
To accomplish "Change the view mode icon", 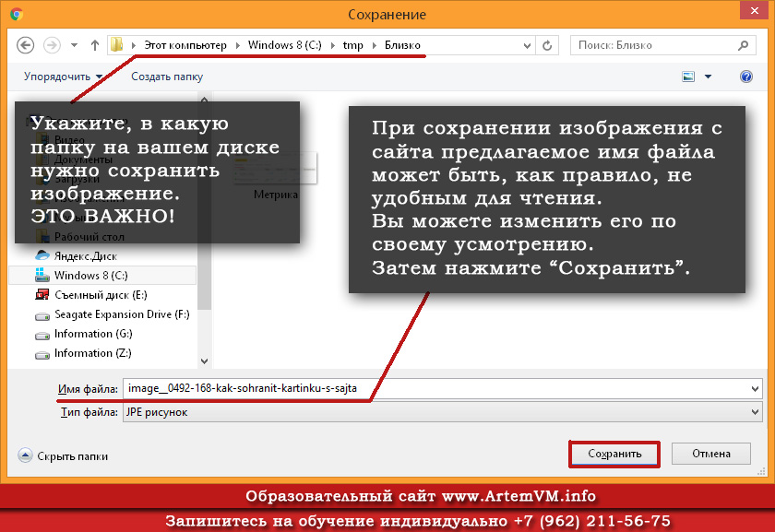I will click(688, 77).
